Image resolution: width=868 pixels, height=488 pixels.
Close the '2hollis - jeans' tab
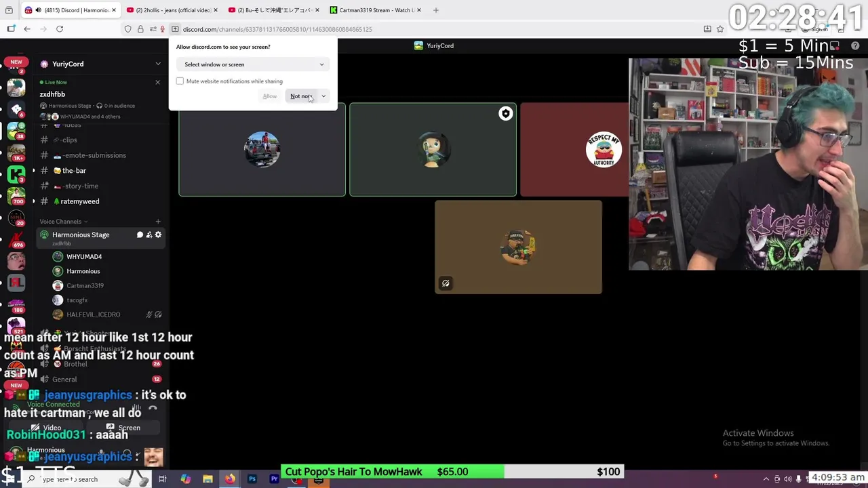pos(216,10)
